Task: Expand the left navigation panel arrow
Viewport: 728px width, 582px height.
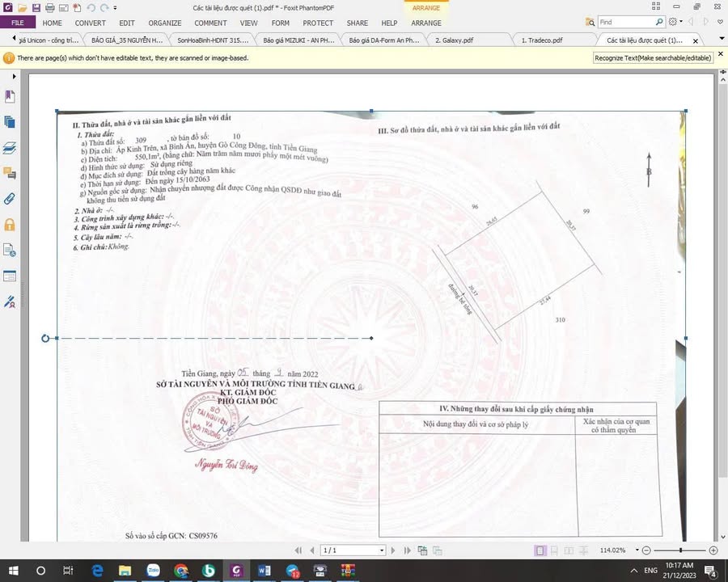Action: [x=4, y=73]
